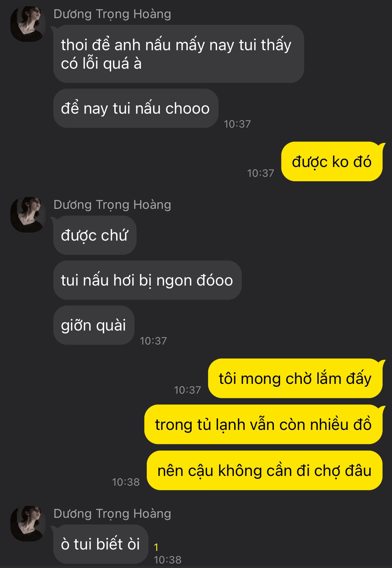Tap the sender name above "ò tui biết òi"

tap(112, 514)
